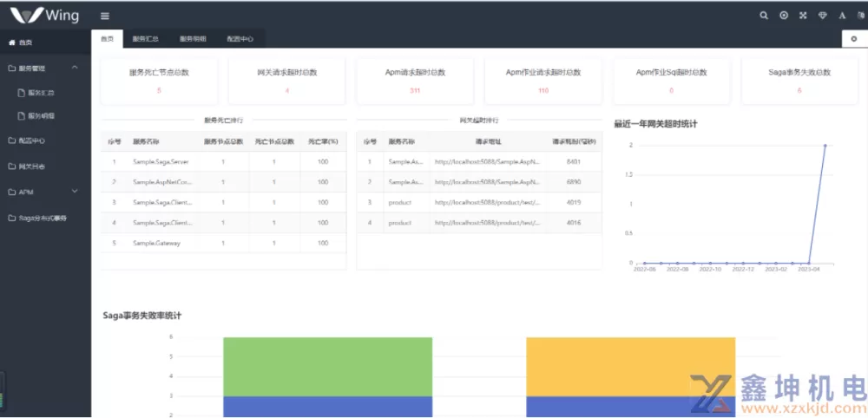
Task: Click the 服务节点总数 column header
Action: tap(223, 141)
